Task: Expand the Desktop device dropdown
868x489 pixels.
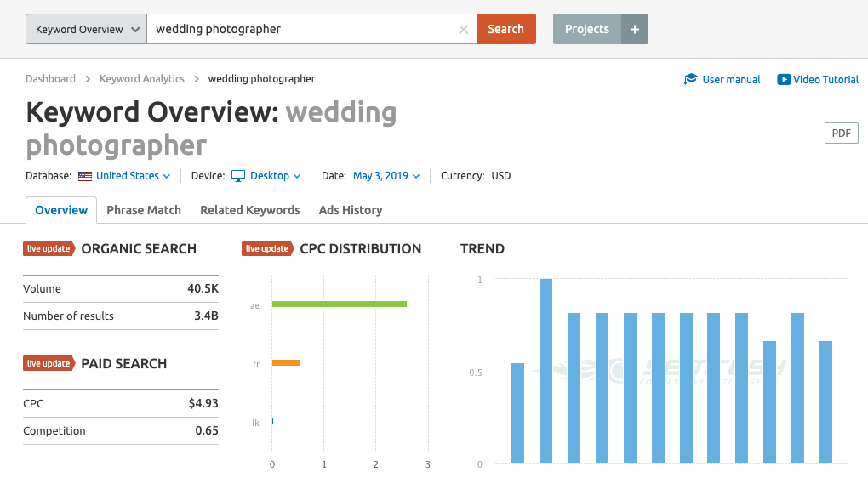Action: point(275,176)
